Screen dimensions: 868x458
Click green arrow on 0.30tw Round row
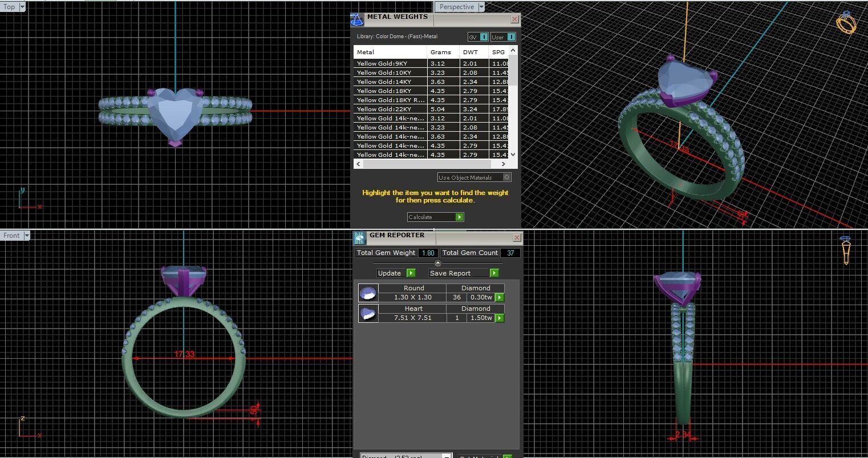500,297
